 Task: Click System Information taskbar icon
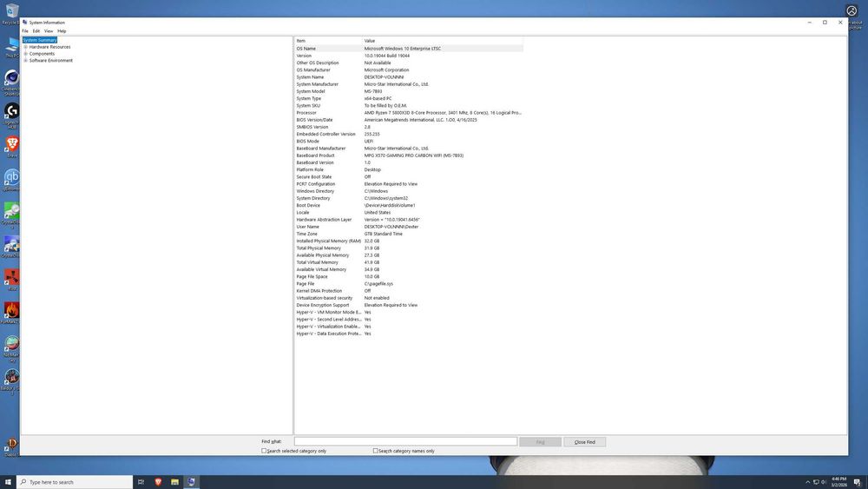pyautogui.click(x=192, y=482)
